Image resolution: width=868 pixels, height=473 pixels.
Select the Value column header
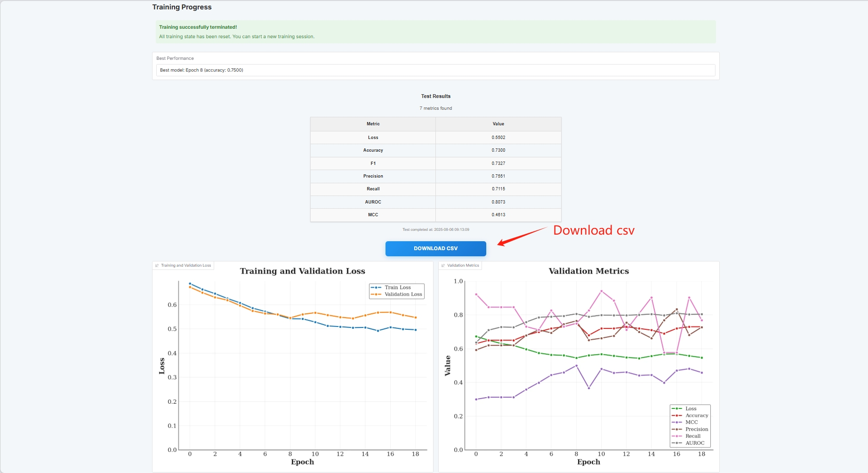[x=498, y=124]
